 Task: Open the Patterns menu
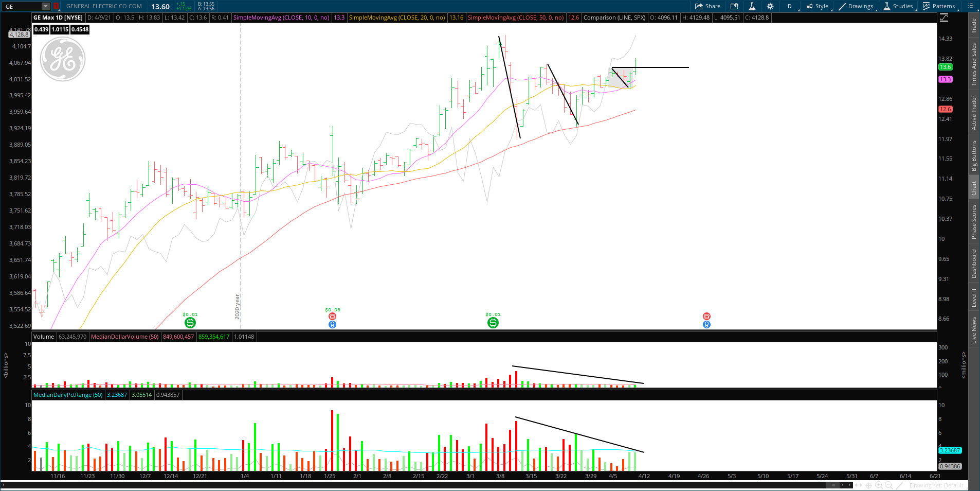(939, 6)
